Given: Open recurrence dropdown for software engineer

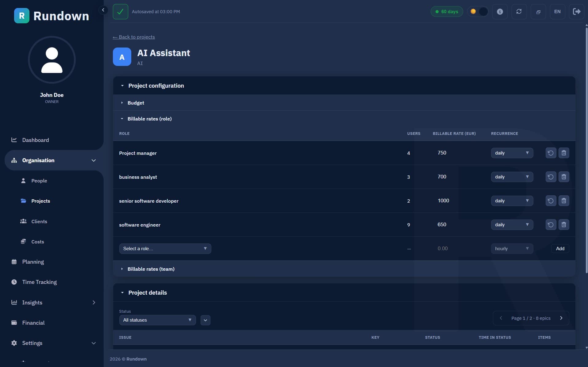Looking at the screenshot, I should pyautogui.click(x=512, y=225).
